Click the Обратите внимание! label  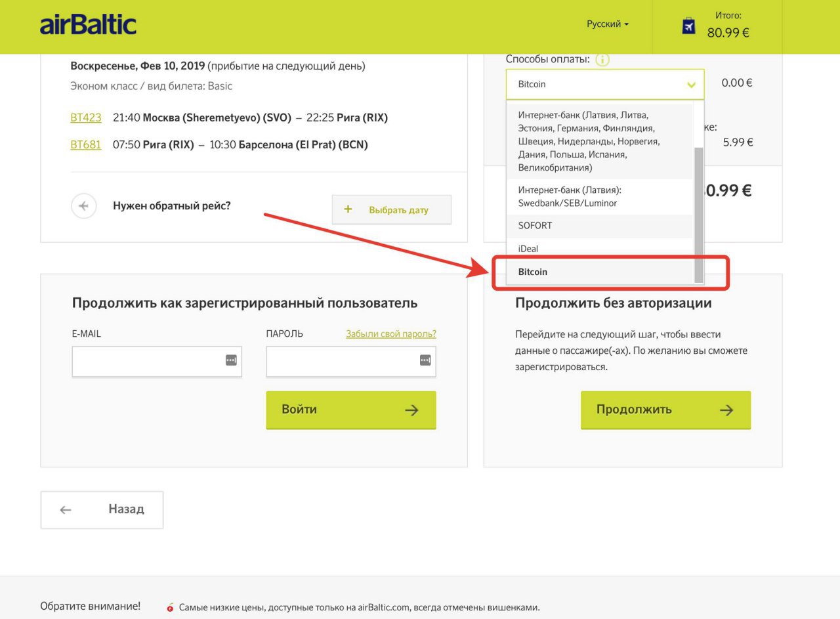point(90,606)
